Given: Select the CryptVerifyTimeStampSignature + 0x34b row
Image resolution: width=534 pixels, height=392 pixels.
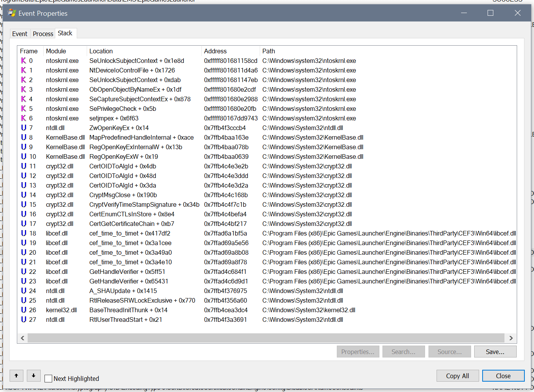Looking at the screenshot, I should pos(267,204).
